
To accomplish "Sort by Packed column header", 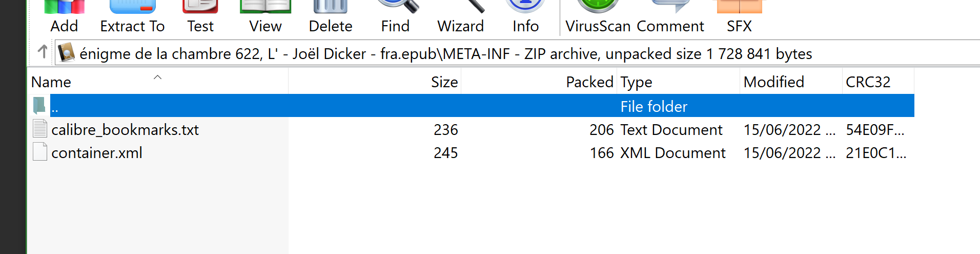I will (589, 82).
